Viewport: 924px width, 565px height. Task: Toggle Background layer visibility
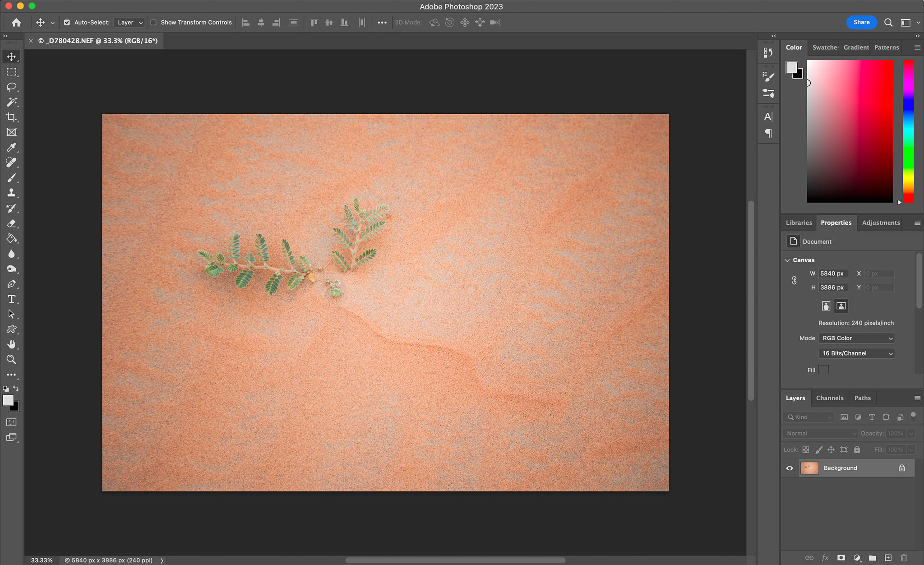790,468
